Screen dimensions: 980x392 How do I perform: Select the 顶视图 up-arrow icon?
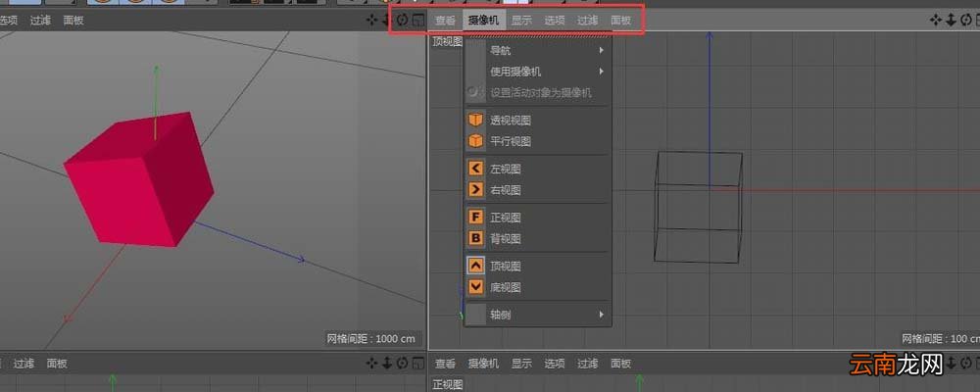(x=476, y=266)
